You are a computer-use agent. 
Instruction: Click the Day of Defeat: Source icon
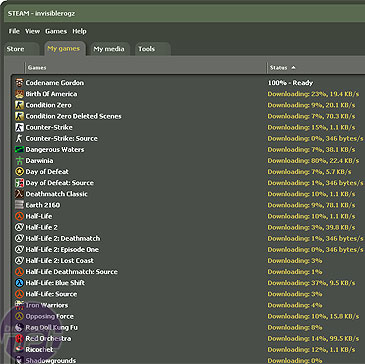click(x=20, y=183)
